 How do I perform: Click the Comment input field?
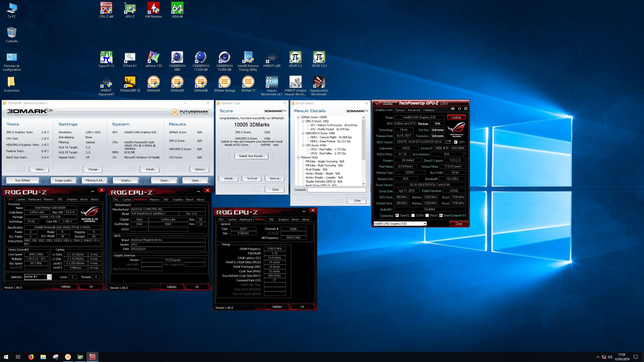coord(336,190)
